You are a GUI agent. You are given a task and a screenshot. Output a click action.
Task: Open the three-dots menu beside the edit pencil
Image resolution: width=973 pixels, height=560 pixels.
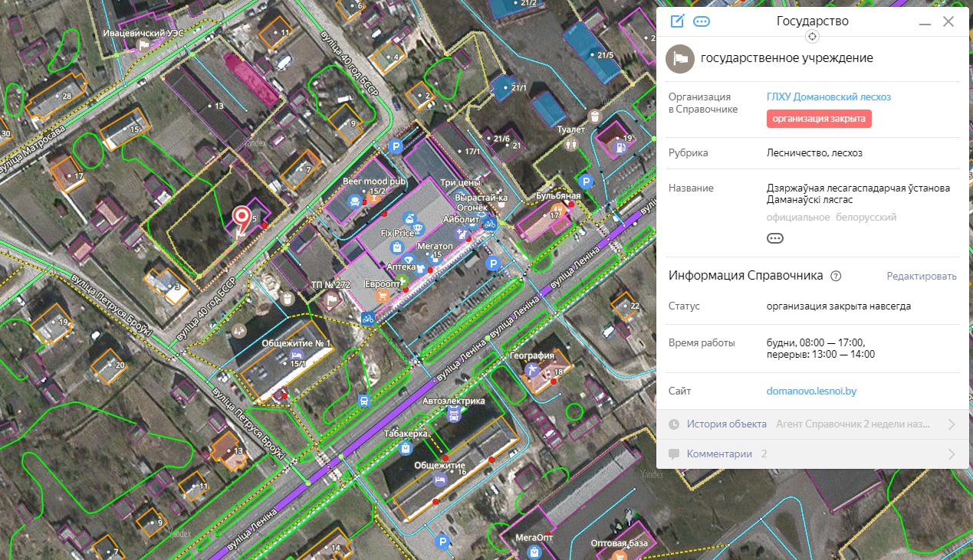click(x=701, y=21)
